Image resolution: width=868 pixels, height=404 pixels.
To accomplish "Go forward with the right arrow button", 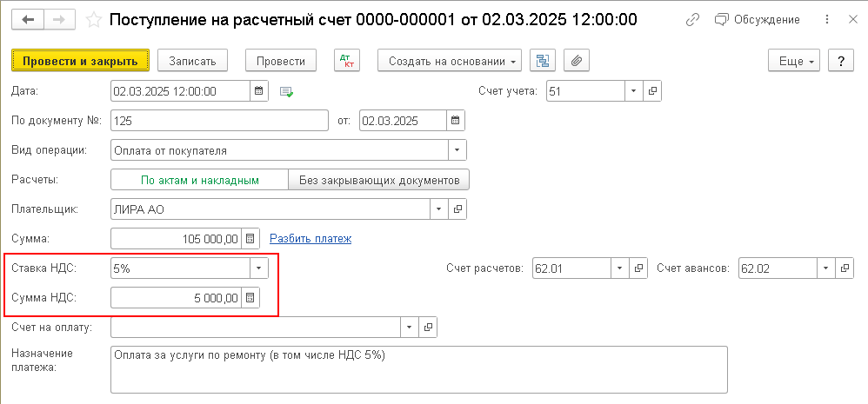I will (x=60, y=20).
